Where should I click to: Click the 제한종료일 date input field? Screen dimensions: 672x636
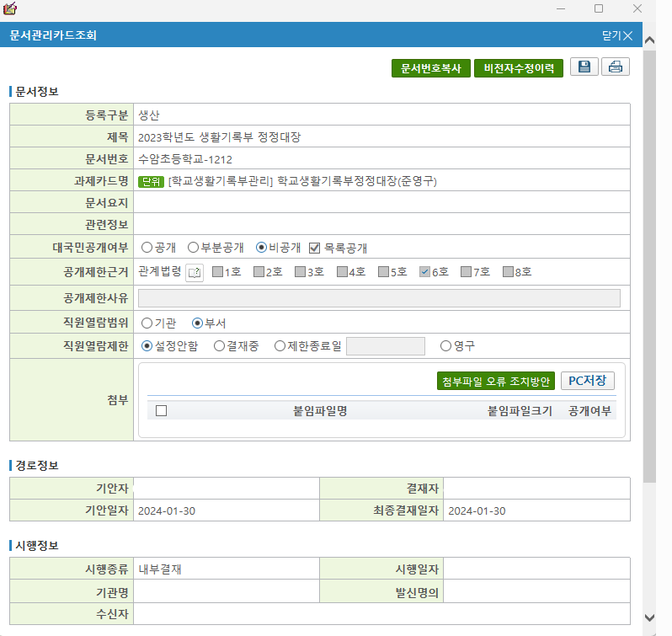point(385,346)
